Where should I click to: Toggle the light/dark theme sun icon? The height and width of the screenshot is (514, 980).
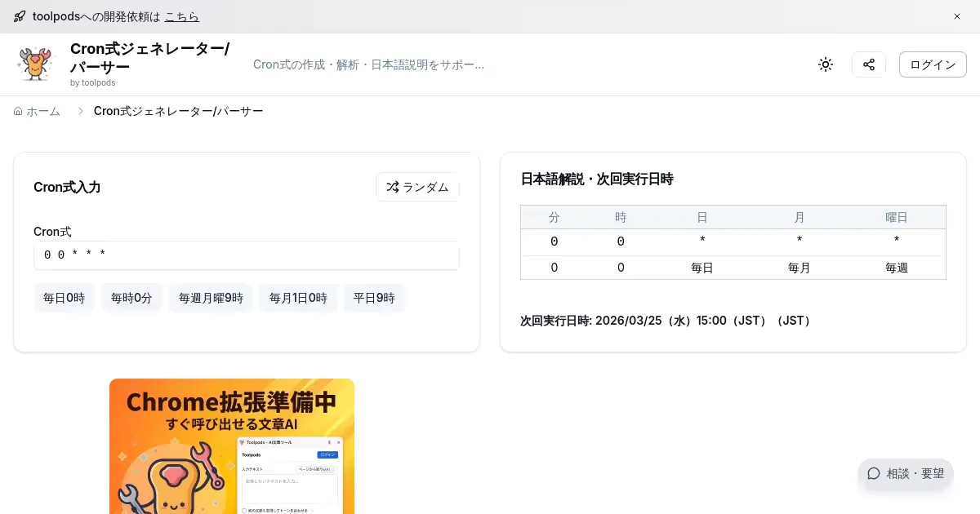click(826, 64)
